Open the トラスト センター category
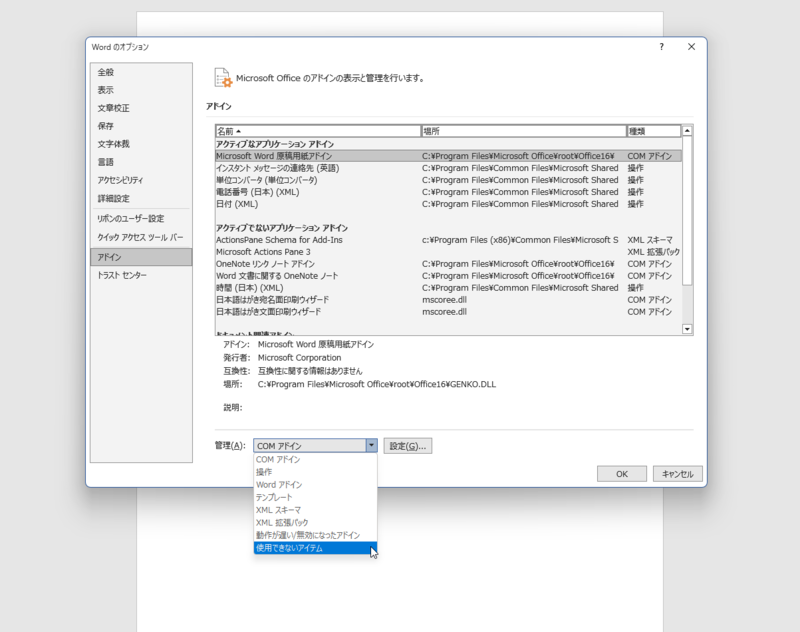This screenshot has width=800, height=632. pyautogui.click(x=141, y=275)
